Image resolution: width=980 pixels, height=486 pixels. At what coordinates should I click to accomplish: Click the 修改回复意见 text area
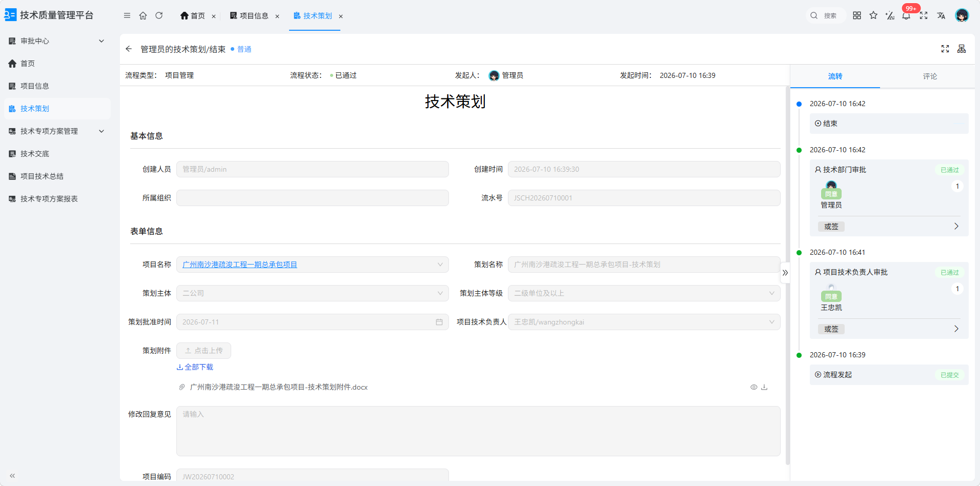478,431
